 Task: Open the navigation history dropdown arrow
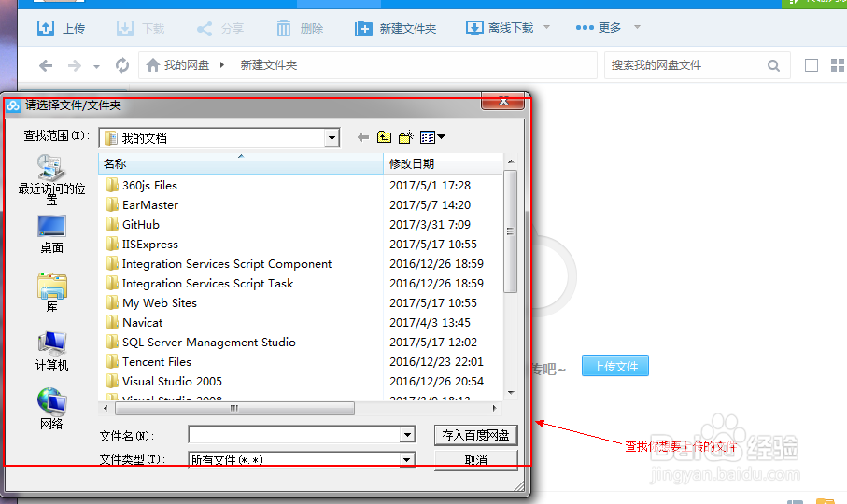pos(97,67)
